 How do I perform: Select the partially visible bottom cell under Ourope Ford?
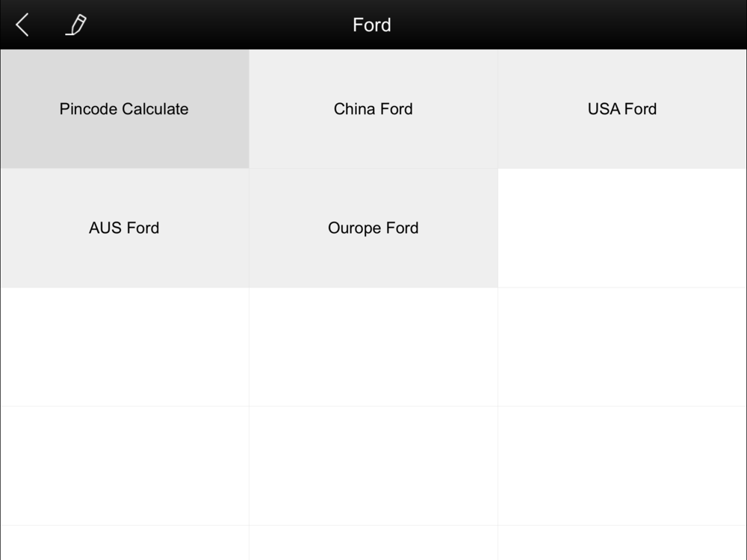coord(373,544)
